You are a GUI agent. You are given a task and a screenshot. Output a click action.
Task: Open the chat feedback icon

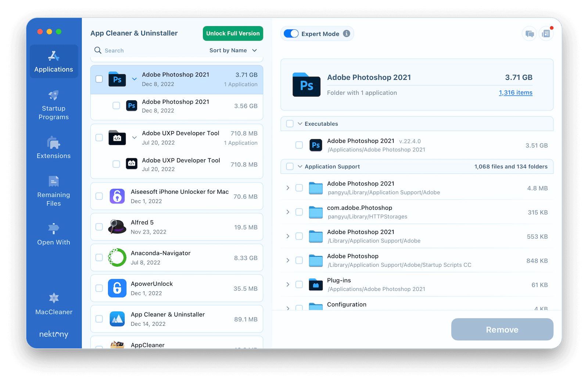point(529,34)
